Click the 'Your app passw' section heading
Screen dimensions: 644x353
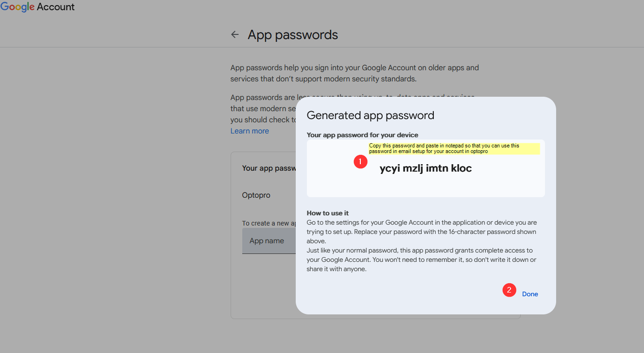pyautogui.click(x=269, y=168)
